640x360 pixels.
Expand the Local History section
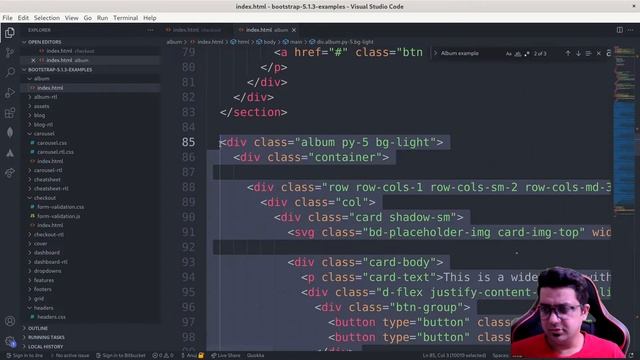[x=45, y=347]
